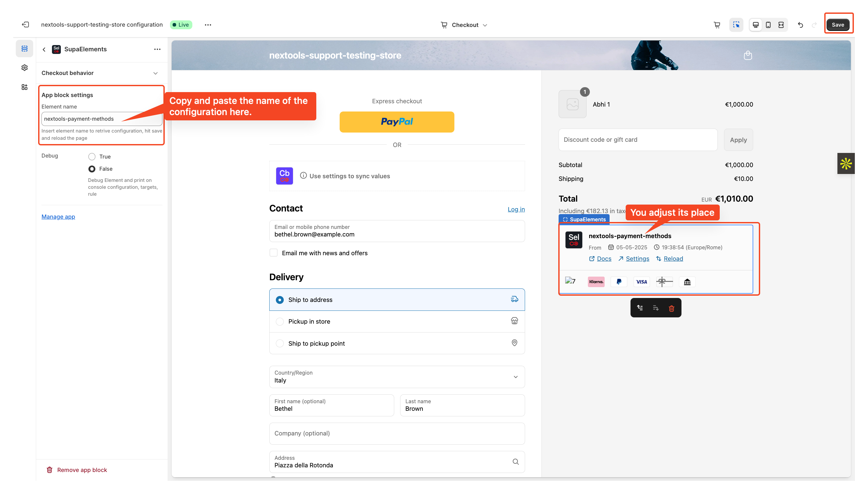Open the Manage app link
Image resolution: width=868 pixels, height=494 pixels.
point(58,217)
